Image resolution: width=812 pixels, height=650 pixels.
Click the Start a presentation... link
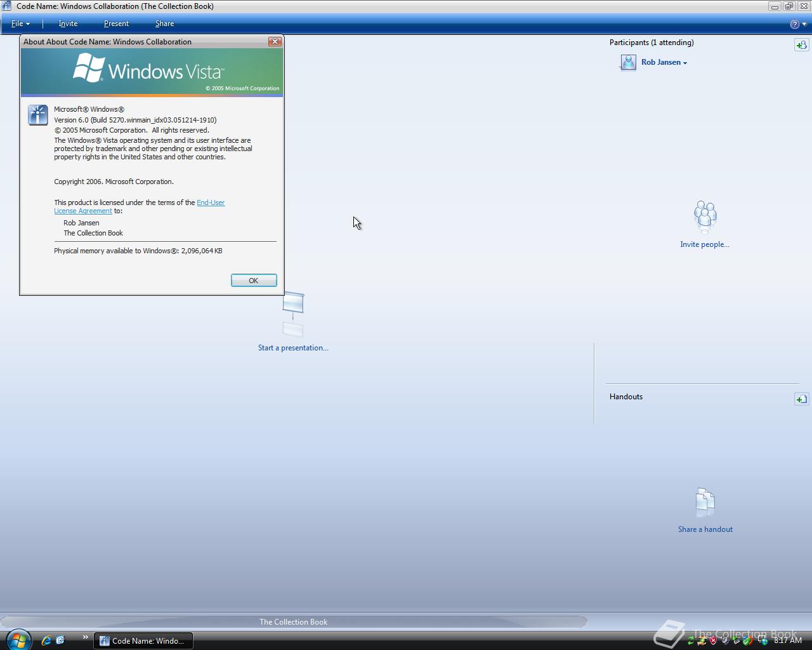[x=293, y=348]
